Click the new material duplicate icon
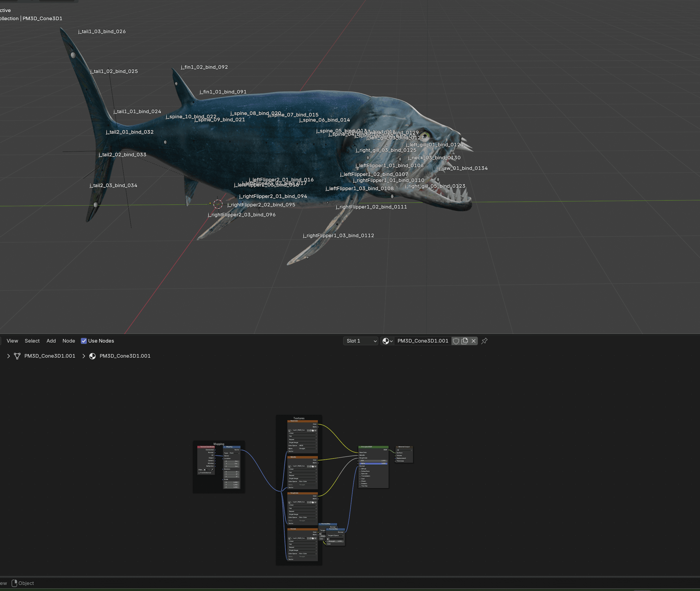The image size is (700, 591). (465, 341)
